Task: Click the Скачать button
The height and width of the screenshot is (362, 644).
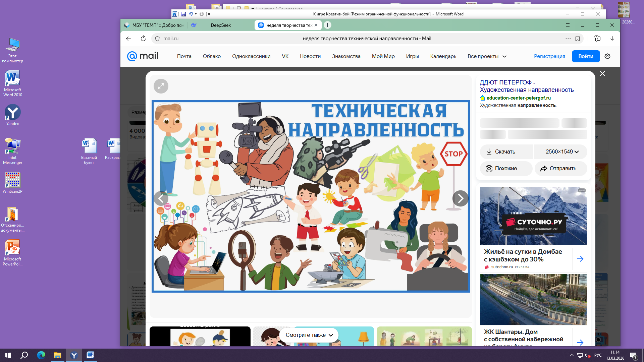Action: point(506,152)
